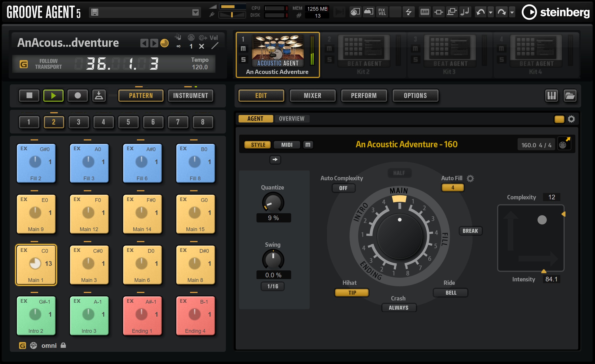The image size is (595, 364).
Task: Open Auto Fill settings gear
Action: [471, 179]
